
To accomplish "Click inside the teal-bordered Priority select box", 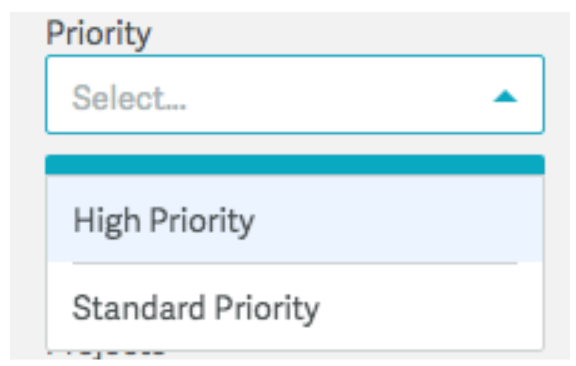I will pos(295,94).
